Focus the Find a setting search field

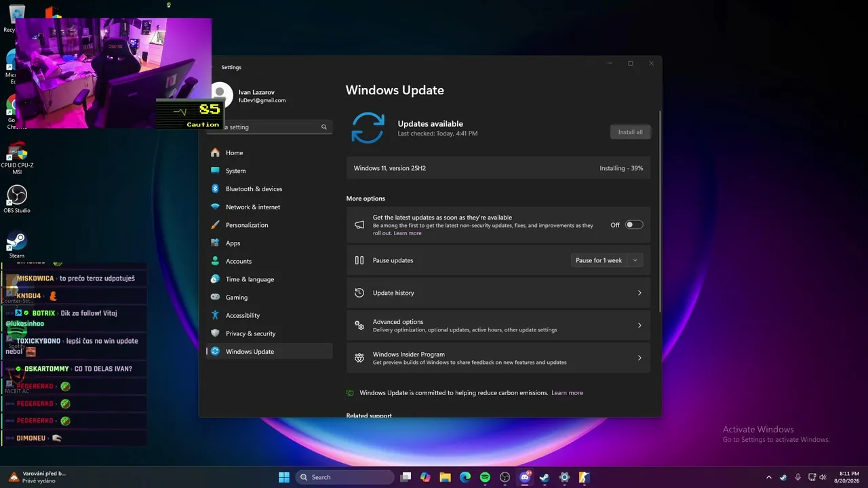(269, 127)
